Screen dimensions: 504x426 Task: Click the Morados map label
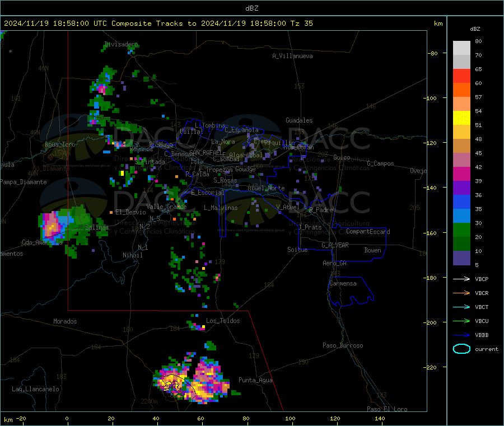coord(65,321)
